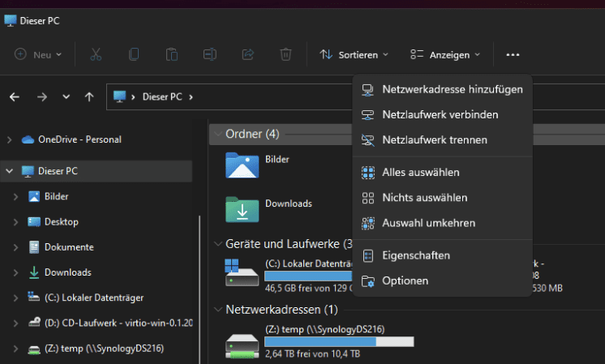Click Dieser PC breadcrumb in address bar

click(x=162, y=96)
